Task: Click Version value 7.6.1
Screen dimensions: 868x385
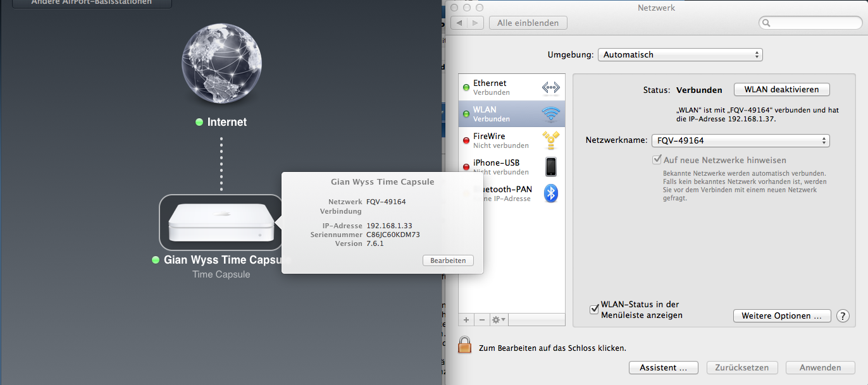Action: pos(375,243)
